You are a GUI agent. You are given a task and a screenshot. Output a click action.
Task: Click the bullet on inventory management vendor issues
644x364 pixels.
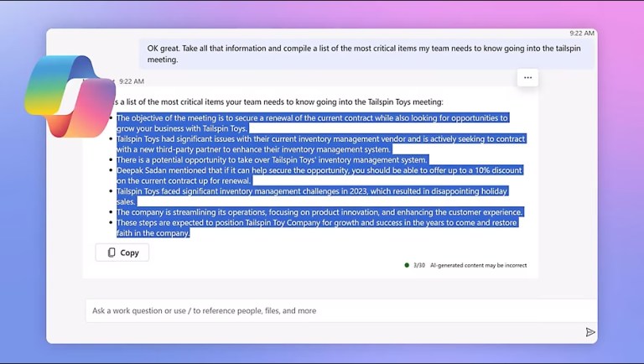321,144
